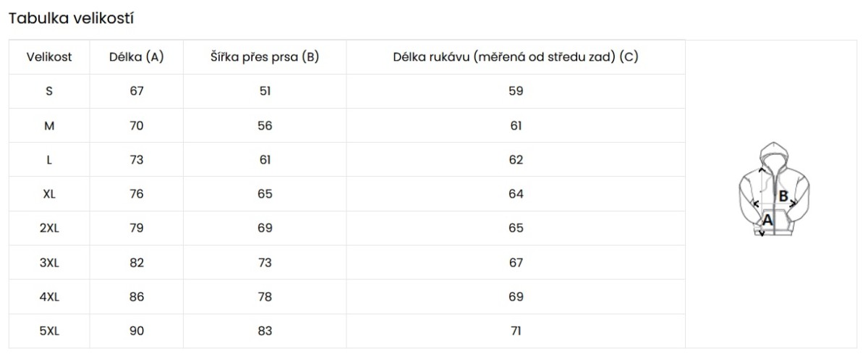This screenshot has height=357, width=868.
Task: Select chest width 78 in 4XL row
Action: (265, 297)
